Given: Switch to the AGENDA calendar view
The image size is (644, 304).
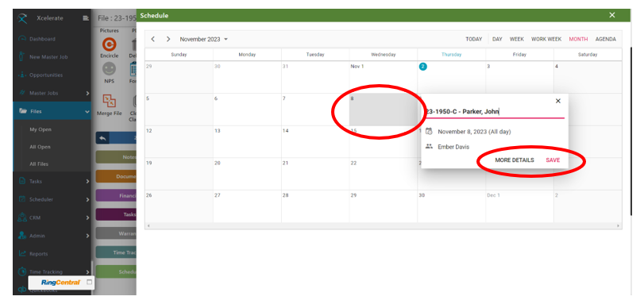Looking at the screenshot, I should click(x=606, y=39).
